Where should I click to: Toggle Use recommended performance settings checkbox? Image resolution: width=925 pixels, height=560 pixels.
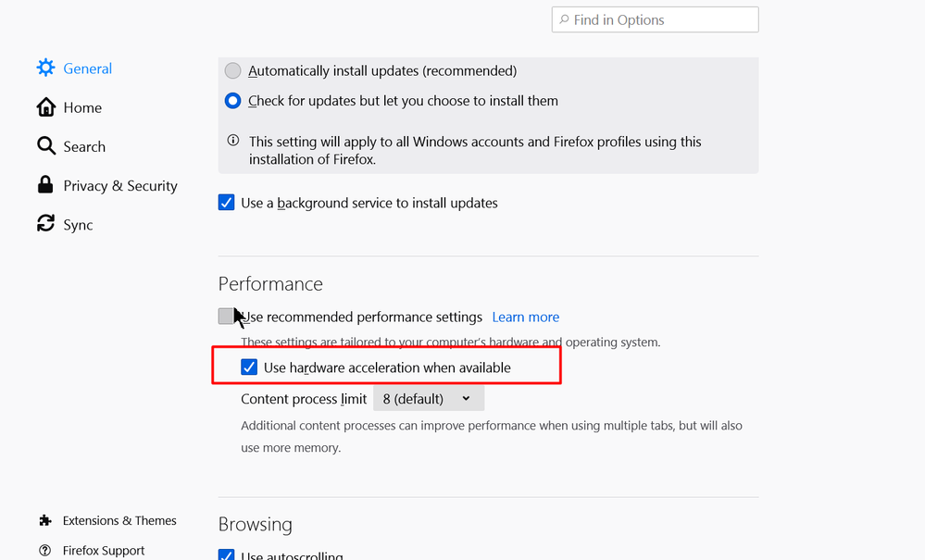pos(226,316)
